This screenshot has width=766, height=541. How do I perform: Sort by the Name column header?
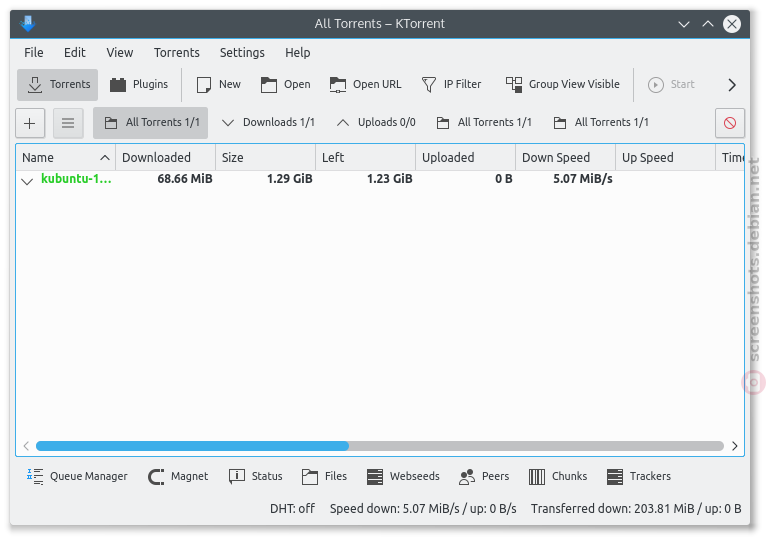click(x=65, y=157)
